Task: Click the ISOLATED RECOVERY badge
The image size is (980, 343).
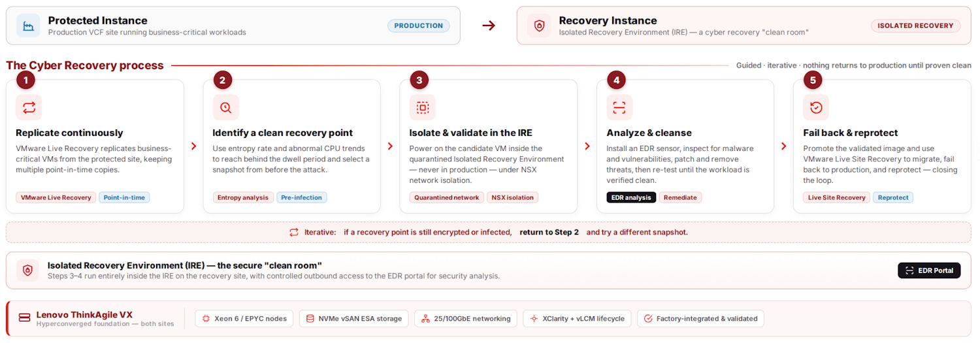Action: pos(915,25)
